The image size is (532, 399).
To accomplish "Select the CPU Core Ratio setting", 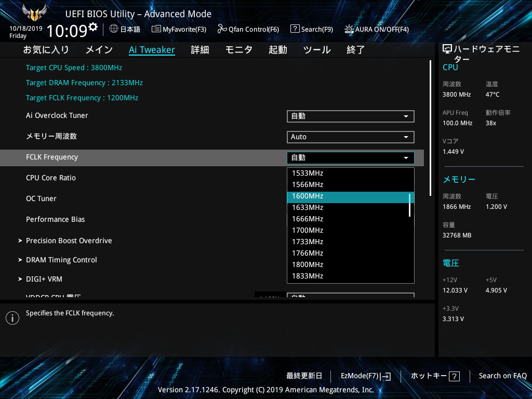I will pyautogui.click(x=51, y=178).
